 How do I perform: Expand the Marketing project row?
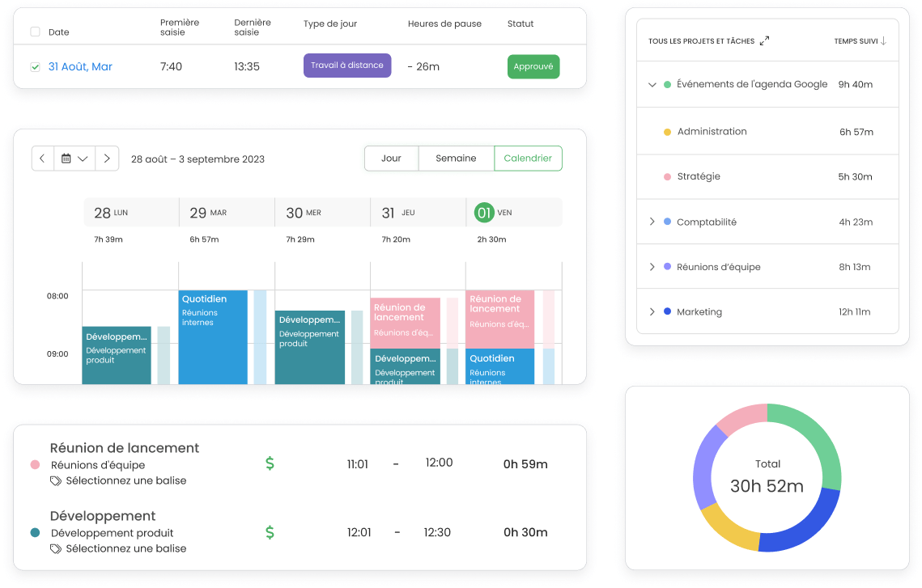pos(652,311)
